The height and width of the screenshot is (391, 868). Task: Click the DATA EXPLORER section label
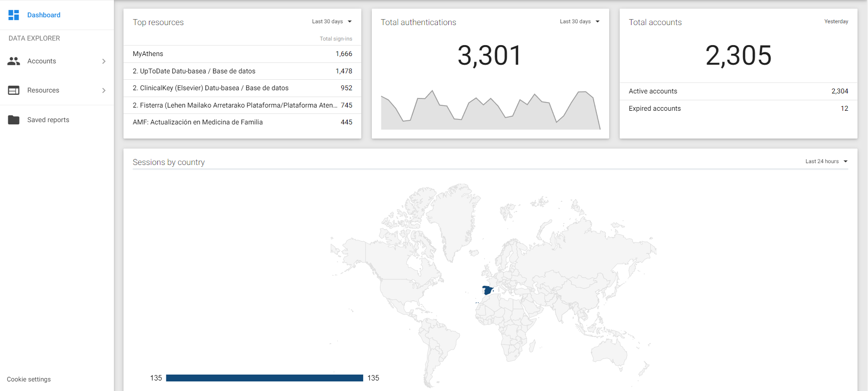click(x=34, y=38)
